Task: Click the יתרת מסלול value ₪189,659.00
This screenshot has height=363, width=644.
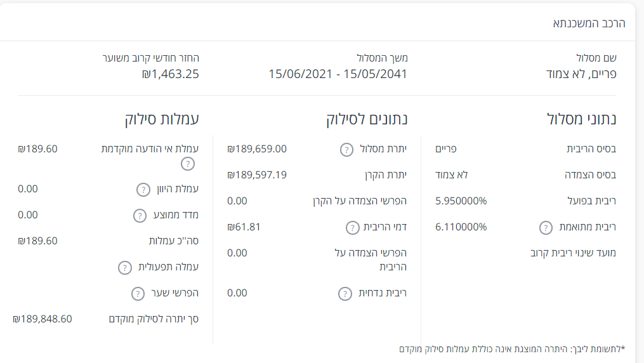Action: click(257, 149)
